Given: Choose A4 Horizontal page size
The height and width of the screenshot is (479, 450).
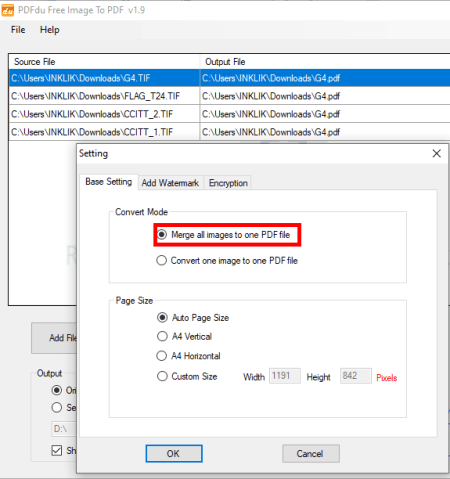Looking at the screenshot, I should (x=189, y=356).
